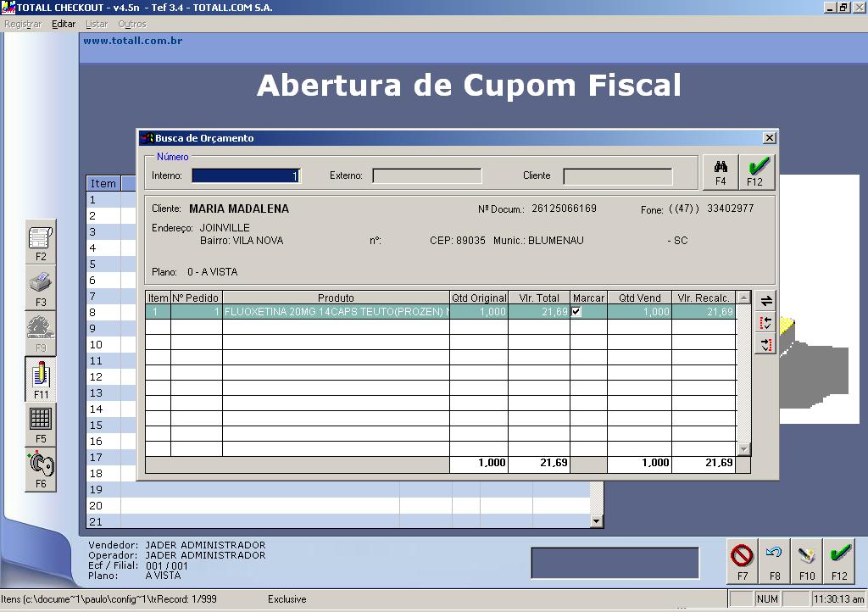This screenshot has height=612, width=868.
Task: Click the main item list scroll down arrow
Action: point(596,520)
